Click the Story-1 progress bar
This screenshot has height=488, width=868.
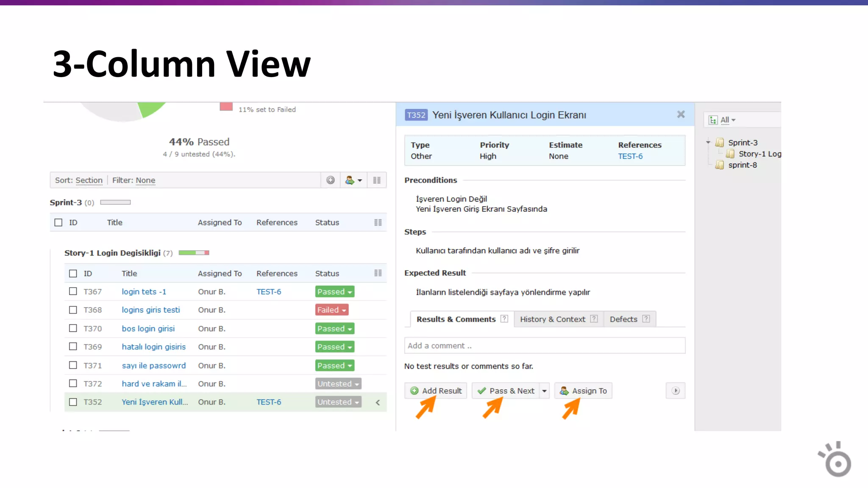(194, 253)
